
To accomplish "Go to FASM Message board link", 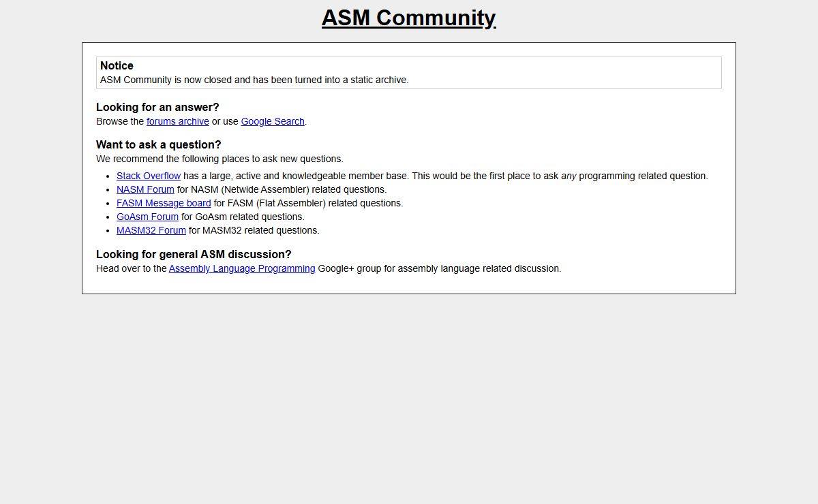I will click(164, 203).
